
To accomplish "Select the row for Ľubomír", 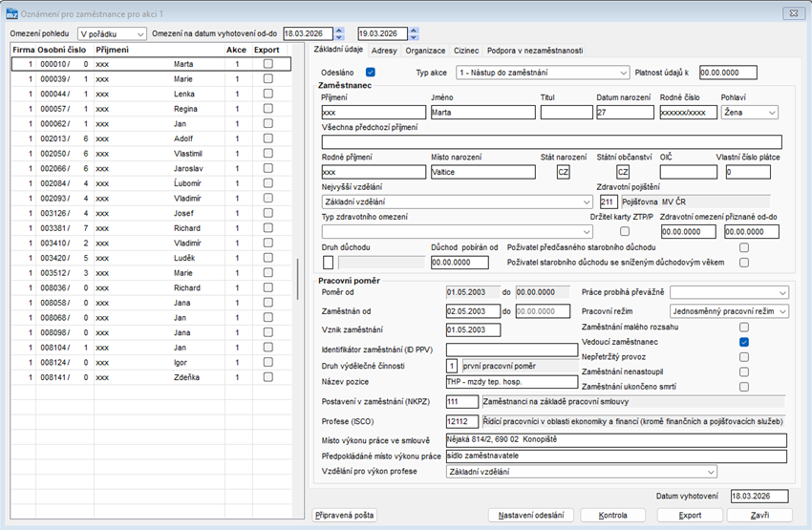I will (151, 183).
